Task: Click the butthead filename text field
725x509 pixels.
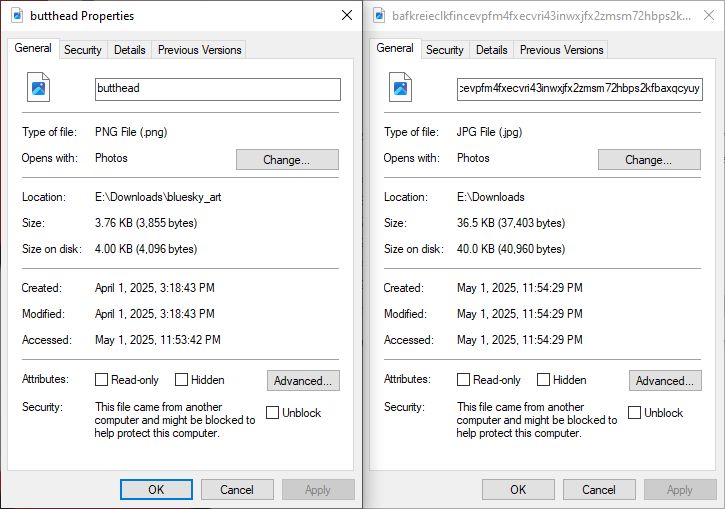Action: point(217,89)
